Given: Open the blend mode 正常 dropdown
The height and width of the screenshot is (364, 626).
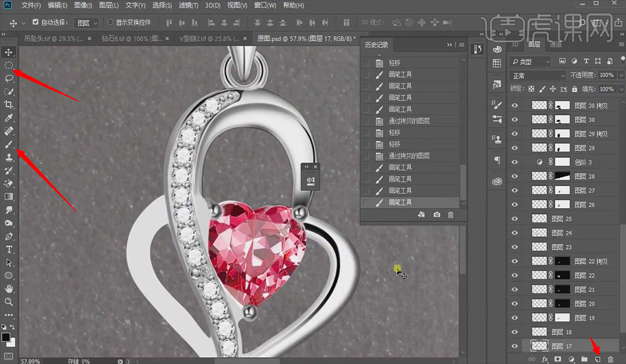Looking at the screenshot, I should [537, 75].
